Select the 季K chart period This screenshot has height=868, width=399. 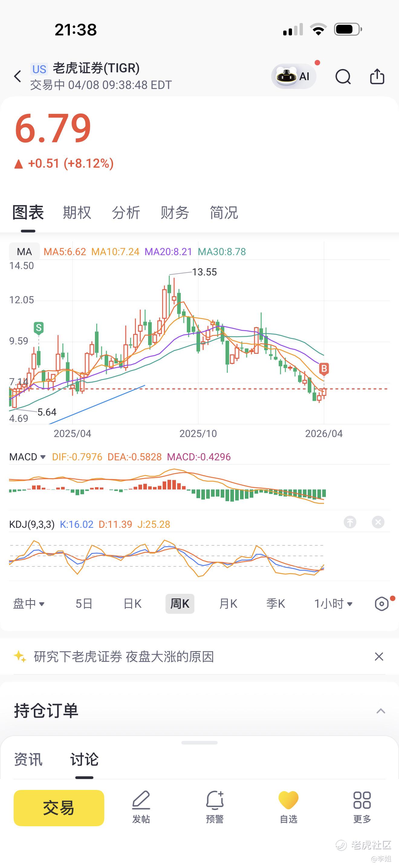(x=276, y=603)
